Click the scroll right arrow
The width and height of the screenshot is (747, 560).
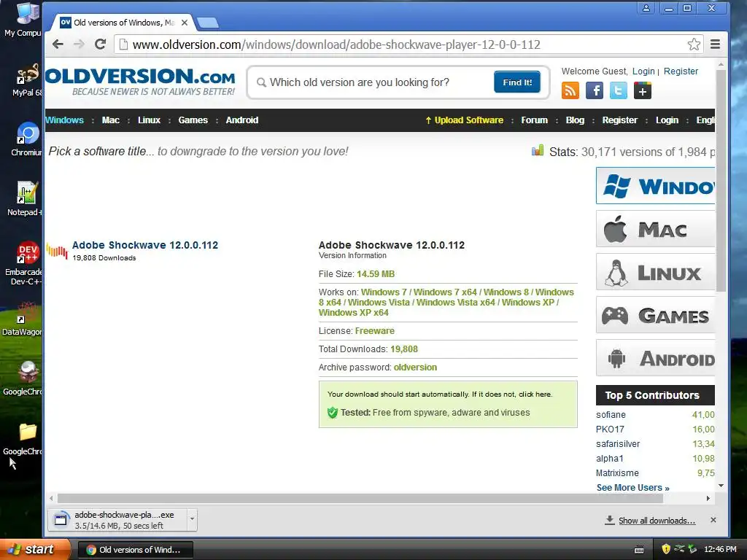708,498
